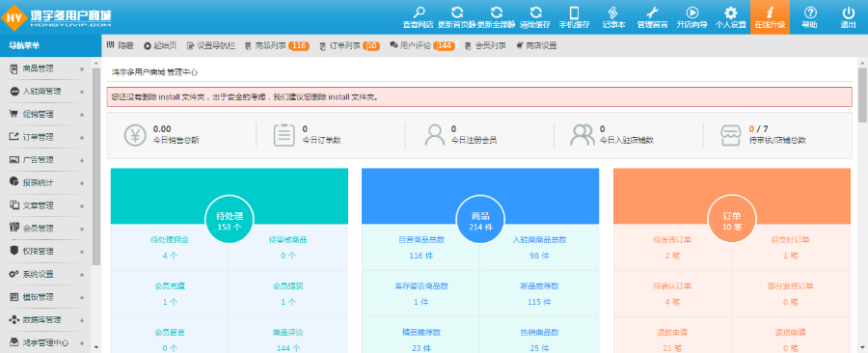Hide sidebar using 隐藏 in navigation bar
Viewport: 868px width, 353px height.
point(121,46)
